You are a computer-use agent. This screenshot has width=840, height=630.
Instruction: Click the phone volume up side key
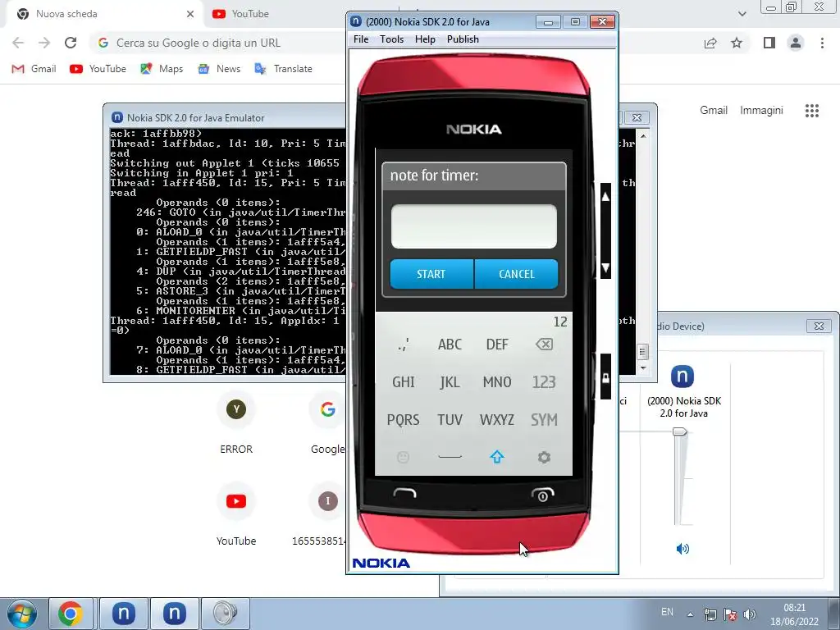click(x=605, y=197)
